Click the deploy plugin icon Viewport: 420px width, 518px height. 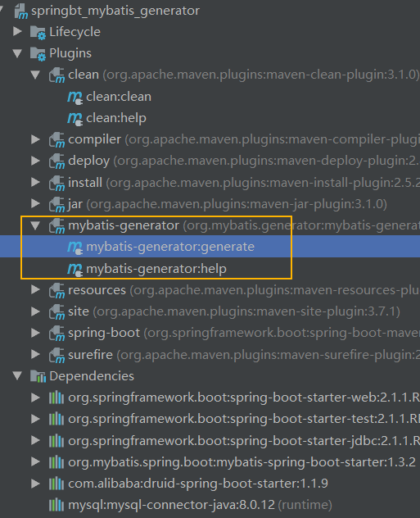tap(56, 161)
